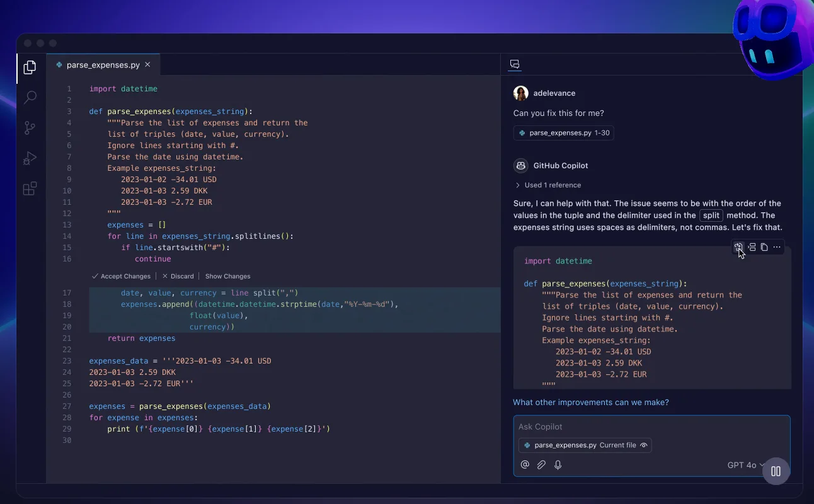Start voice chat with microphone icon

coord(558,465)
